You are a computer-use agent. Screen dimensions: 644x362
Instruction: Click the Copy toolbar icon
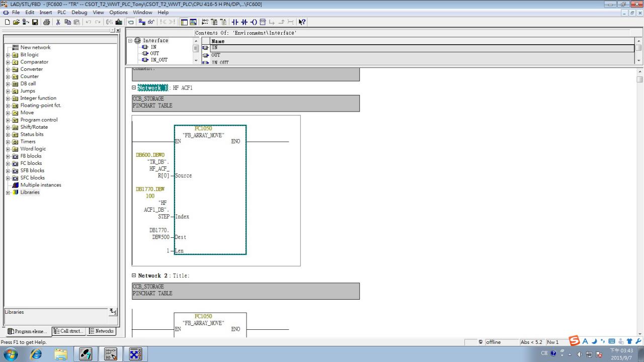pos(67,22)
